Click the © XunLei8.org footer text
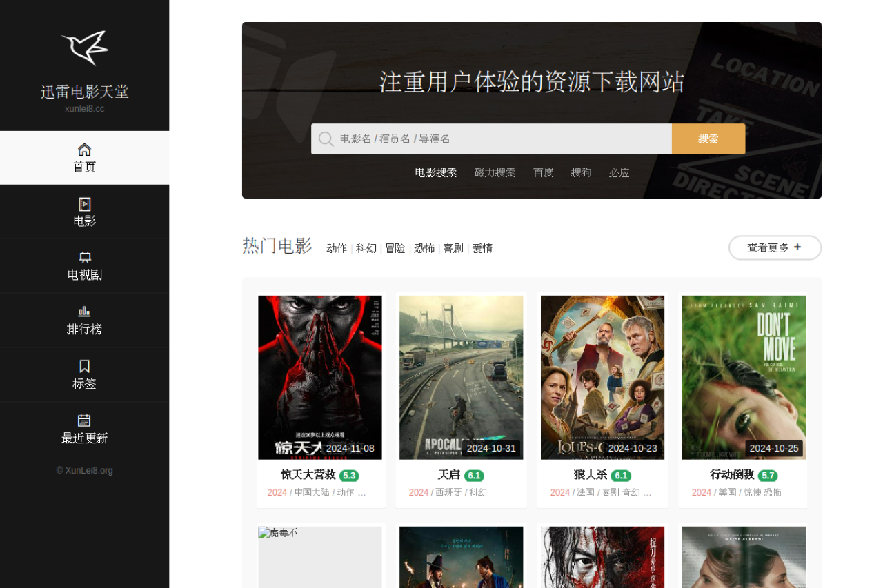The height and width of the screenshot is (588, 883). [x=84, y=471]
